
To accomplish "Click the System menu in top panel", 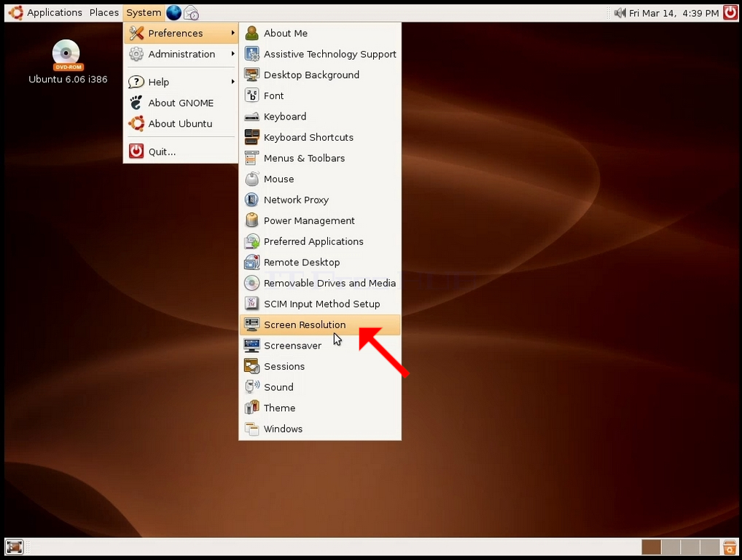I will click(x=144, y=13).
